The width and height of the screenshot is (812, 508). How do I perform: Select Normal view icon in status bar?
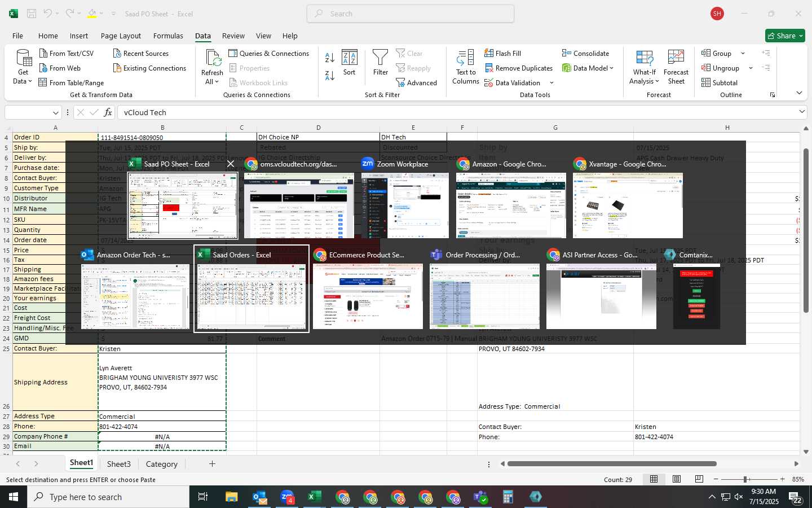[x=654, y=479]
